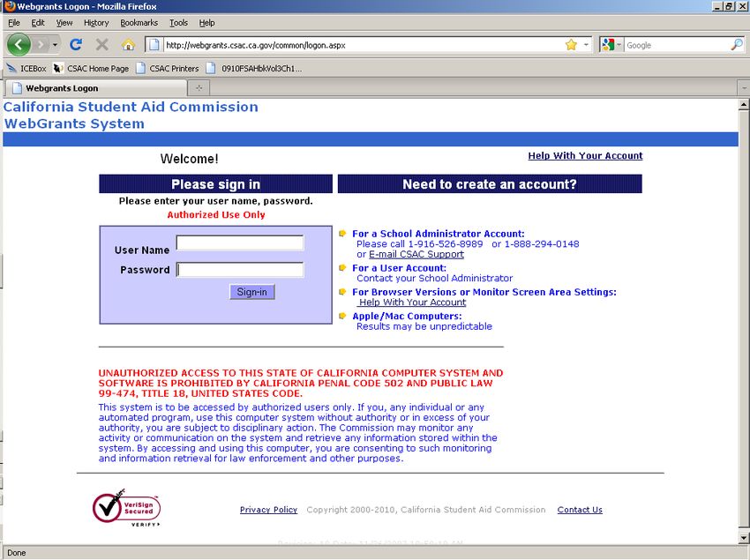The image size is (750, 560).
Task: Open the ICEBox bookmark
Action: click(26, 69)
